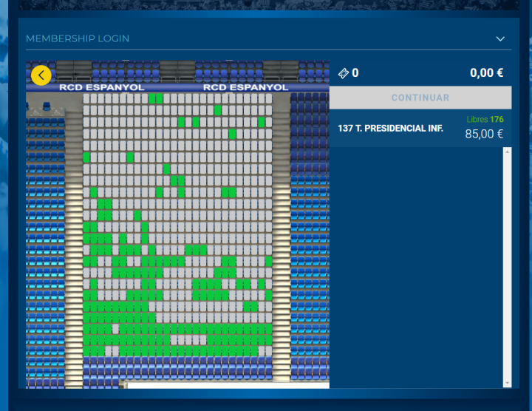Click the Libres 176 availability label
Viewport: 532px width, 411px height.
coord(485,119)
